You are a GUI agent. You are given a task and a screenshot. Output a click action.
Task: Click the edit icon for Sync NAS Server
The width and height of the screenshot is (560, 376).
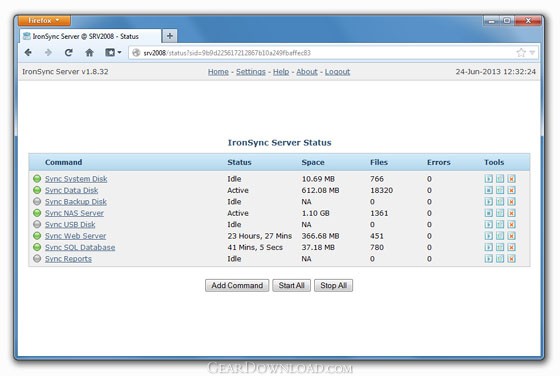500,213
